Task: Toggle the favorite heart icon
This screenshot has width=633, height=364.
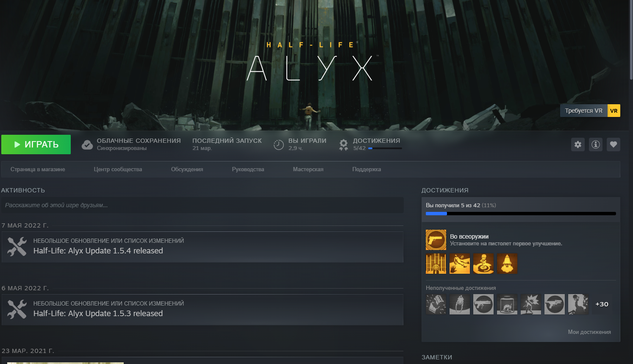Action: click(614, 144)
